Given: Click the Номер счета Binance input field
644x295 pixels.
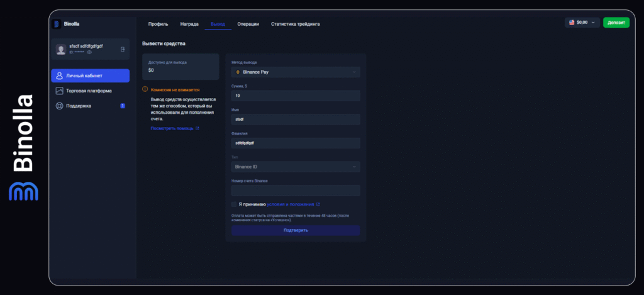Looking at the screenshot, I should pos(296,190).
